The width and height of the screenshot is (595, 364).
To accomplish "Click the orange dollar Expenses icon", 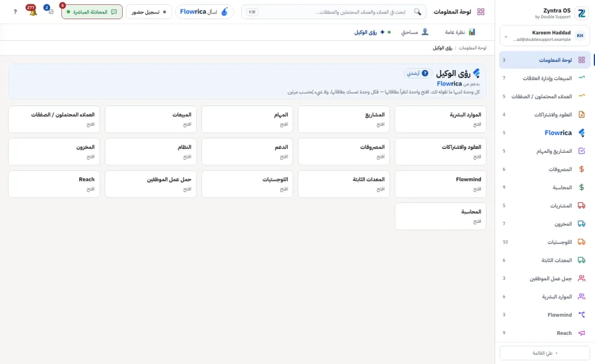I will (x=581, y=169).
